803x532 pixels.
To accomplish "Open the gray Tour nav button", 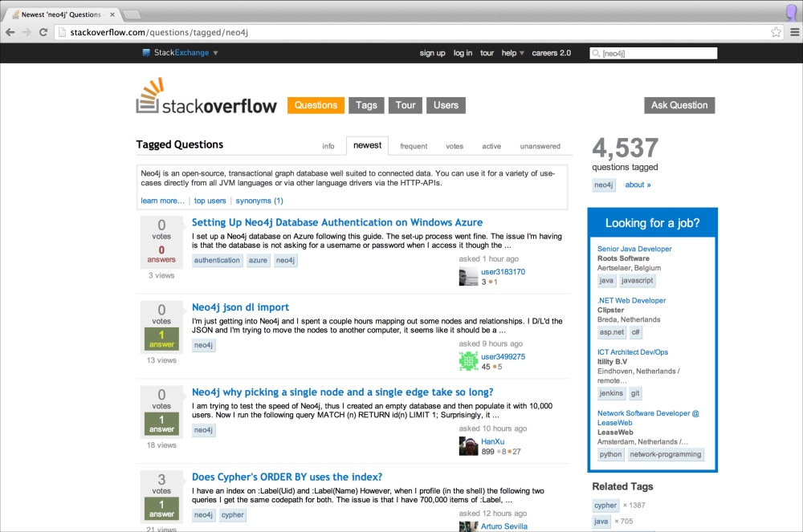I will 405,105.
